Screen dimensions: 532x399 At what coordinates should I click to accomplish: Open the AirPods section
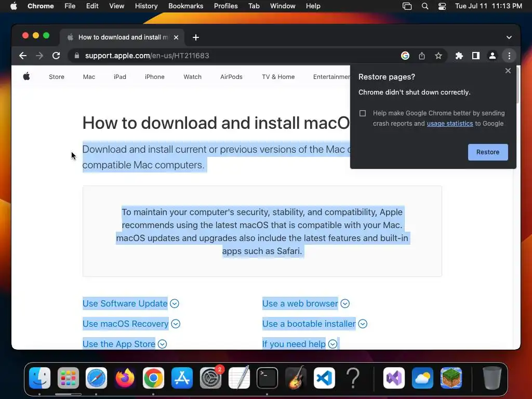click(231, 77)
